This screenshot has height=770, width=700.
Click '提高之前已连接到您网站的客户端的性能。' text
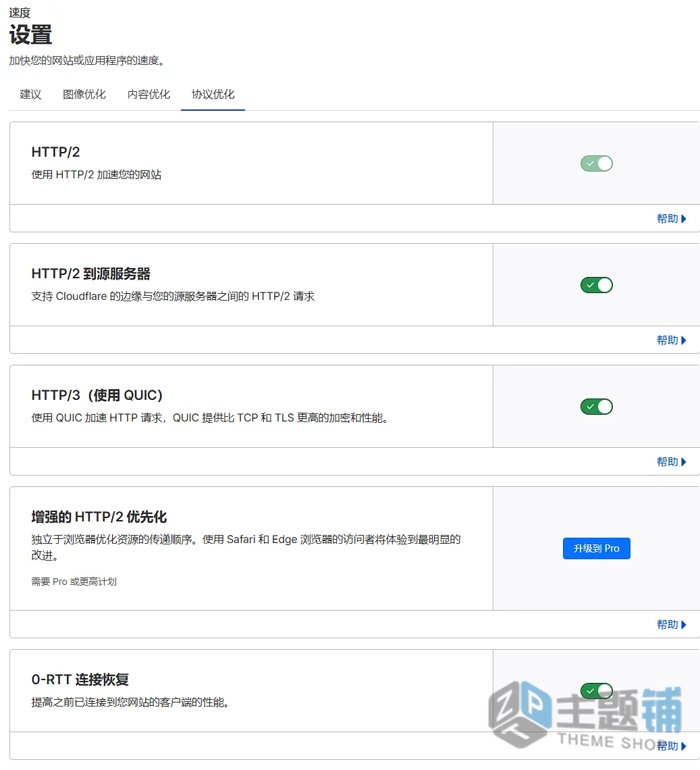point(130,702)
